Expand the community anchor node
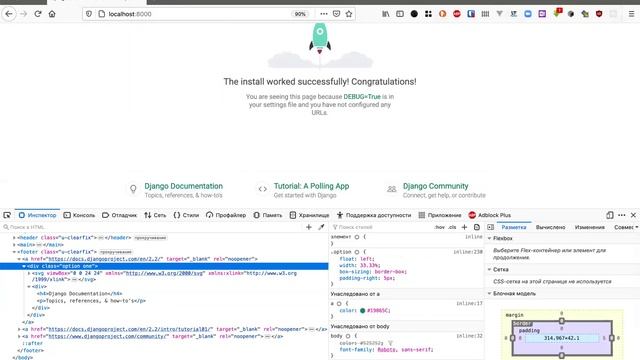 (x=19, y=336)
